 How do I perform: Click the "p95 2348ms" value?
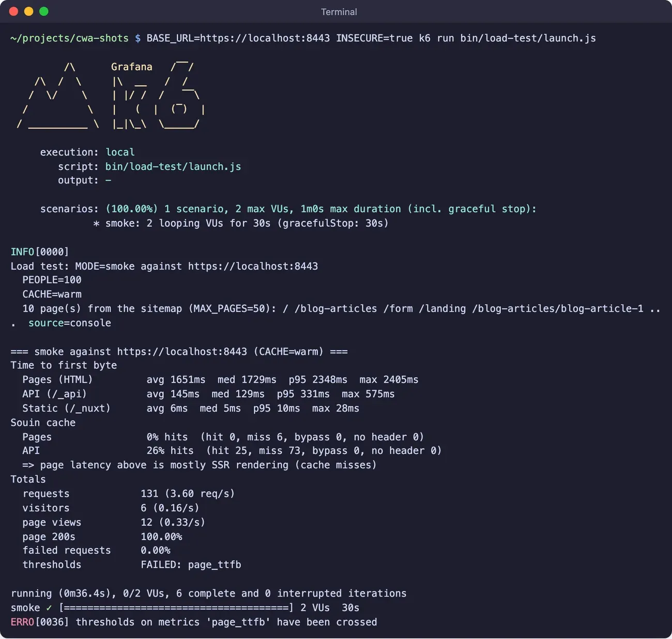point(318,380)
